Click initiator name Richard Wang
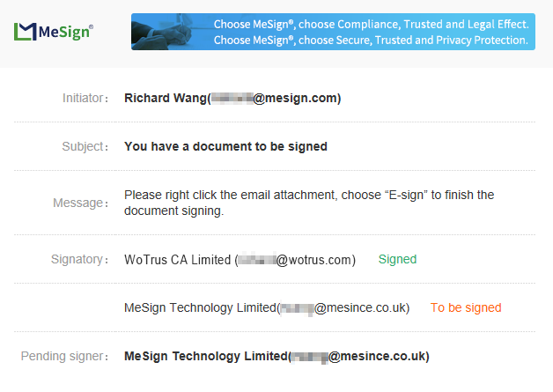Screen dimensions: 553x392 (x=165, y=98)
